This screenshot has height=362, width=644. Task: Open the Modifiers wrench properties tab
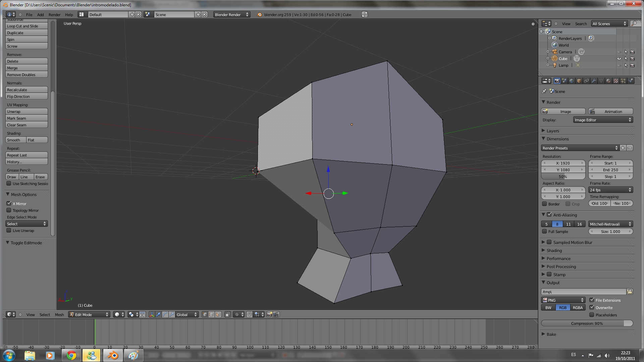pyautogui.click(x=594, y=81)
